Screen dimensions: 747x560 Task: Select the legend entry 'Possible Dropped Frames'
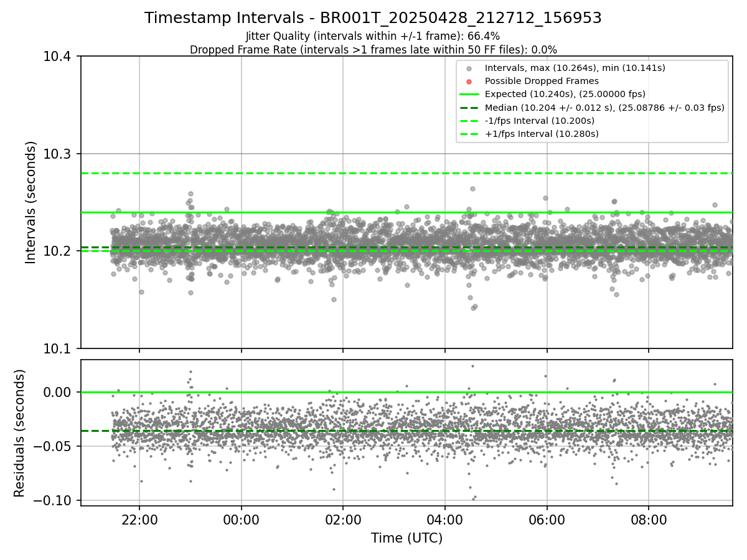(542, 81)
